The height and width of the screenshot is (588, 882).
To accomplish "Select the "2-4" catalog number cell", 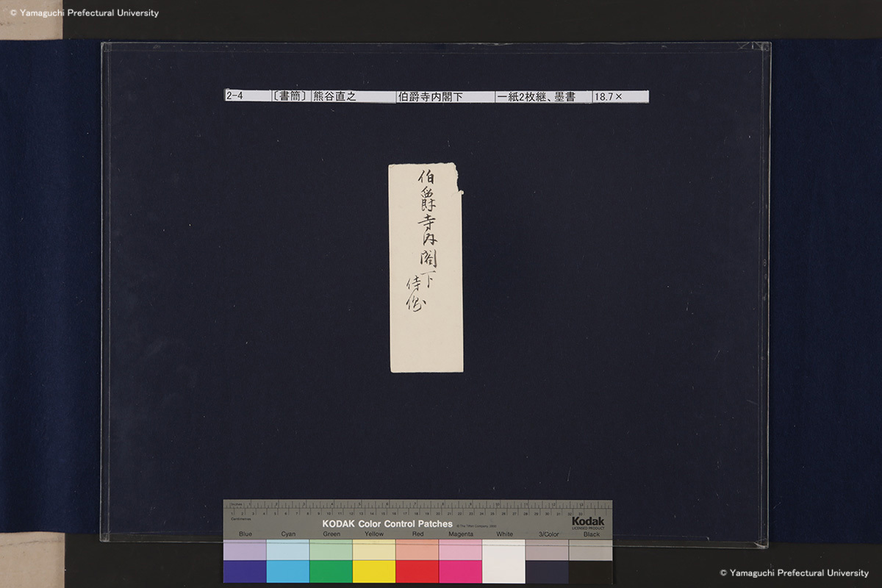I will [246, 96].
